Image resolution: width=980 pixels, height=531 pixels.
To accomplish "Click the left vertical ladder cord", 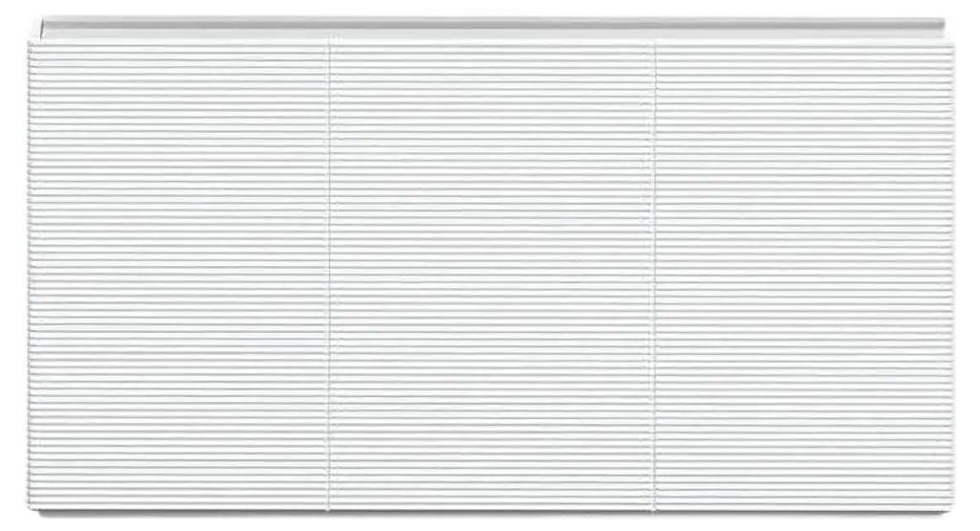I will 330,268.
